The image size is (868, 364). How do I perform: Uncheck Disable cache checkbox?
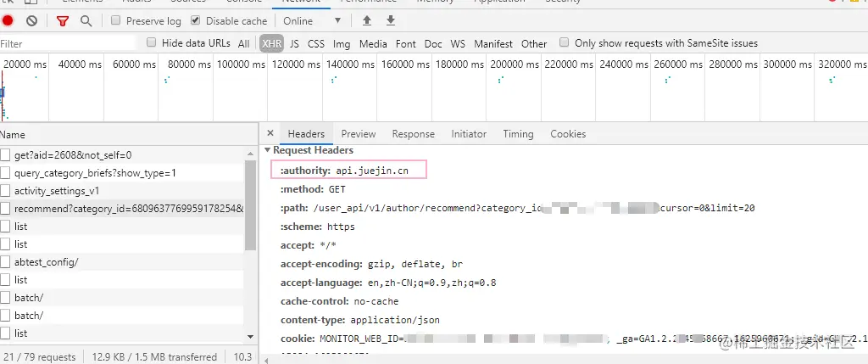point(196,20)
